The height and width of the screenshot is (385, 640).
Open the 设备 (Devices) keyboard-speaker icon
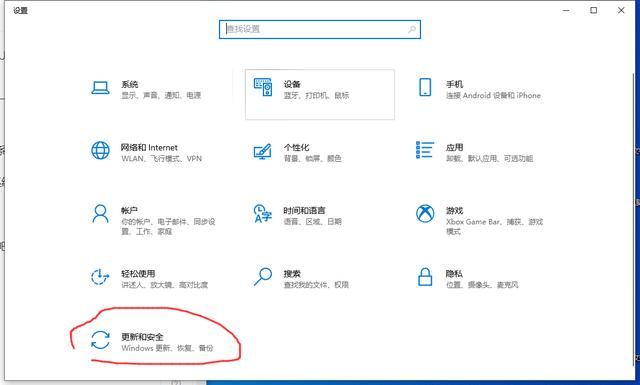(x=263, y=87)
